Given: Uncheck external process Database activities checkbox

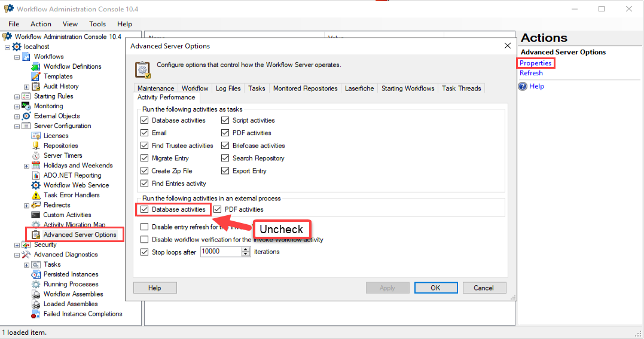Looking at the screenshot, I should coord(144,209).
